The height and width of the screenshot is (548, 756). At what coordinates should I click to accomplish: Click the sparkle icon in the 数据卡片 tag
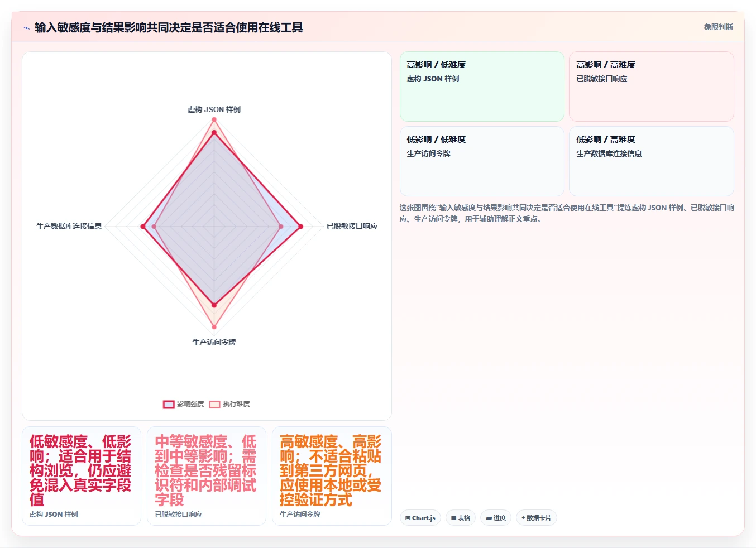click(523, 518)
